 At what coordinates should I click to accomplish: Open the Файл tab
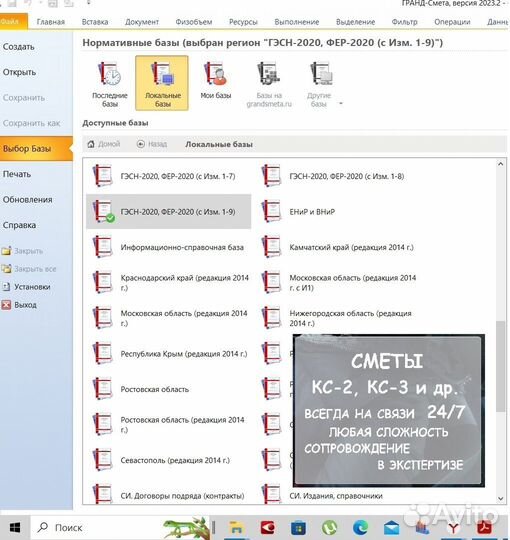14,21
